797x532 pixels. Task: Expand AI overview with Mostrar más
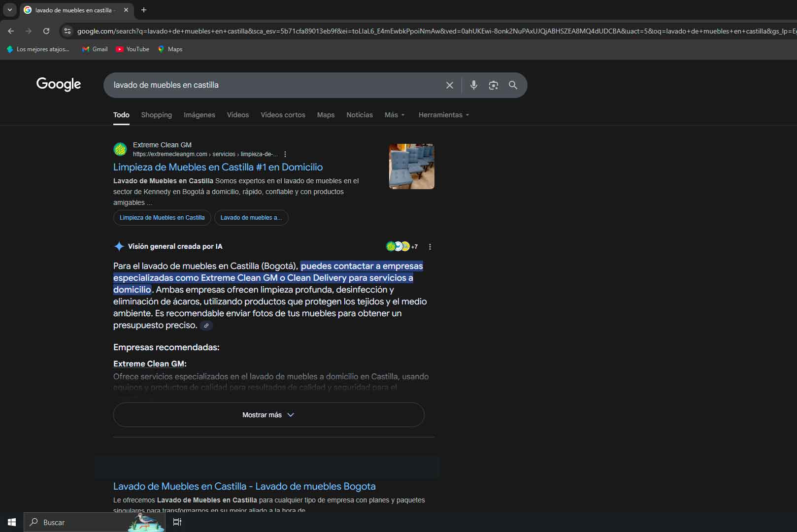point(268,415)
